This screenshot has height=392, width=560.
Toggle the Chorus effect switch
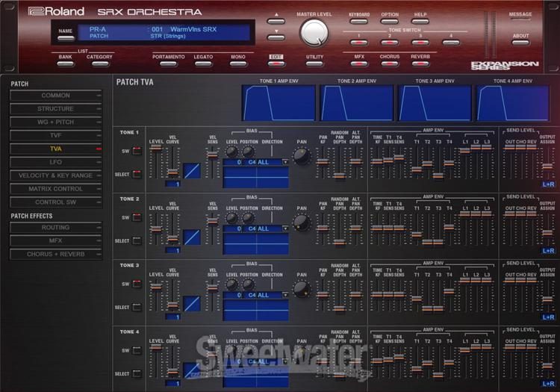click(389, 64)
